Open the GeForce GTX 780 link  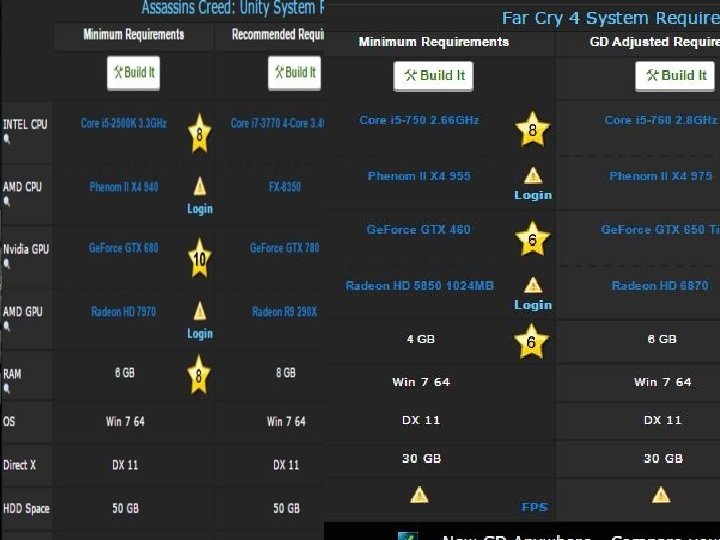pos(285,248)
